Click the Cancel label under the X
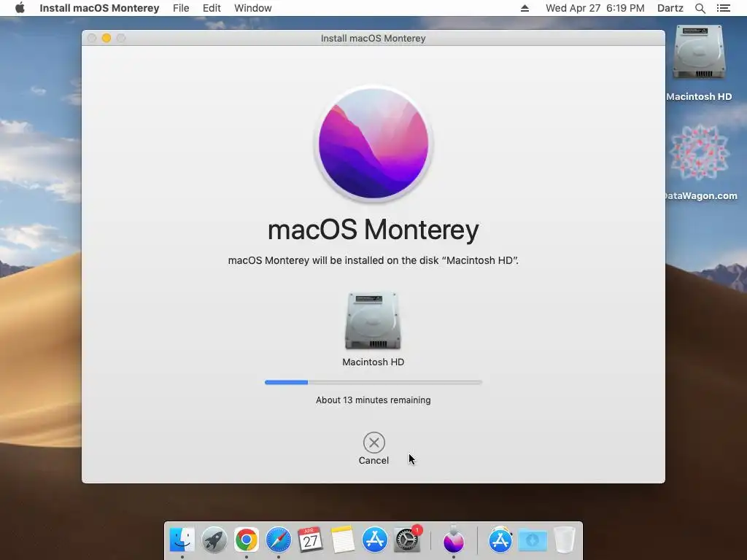This screenshot has height=560, width=747. tap(373, 461)
